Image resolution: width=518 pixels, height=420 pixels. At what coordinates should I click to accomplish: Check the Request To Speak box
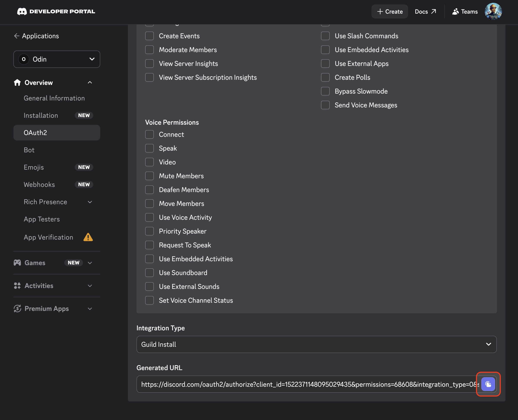[149, 245]
